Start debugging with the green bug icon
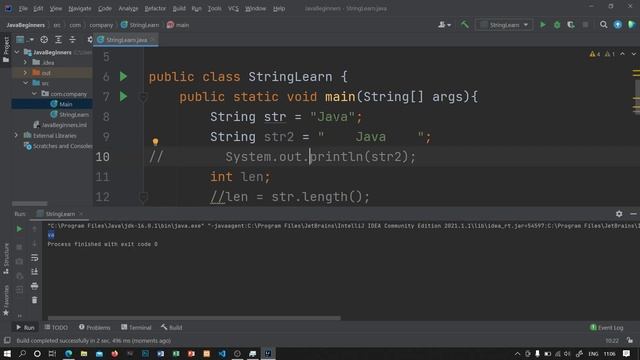640x360 pixels. point(557,25)
